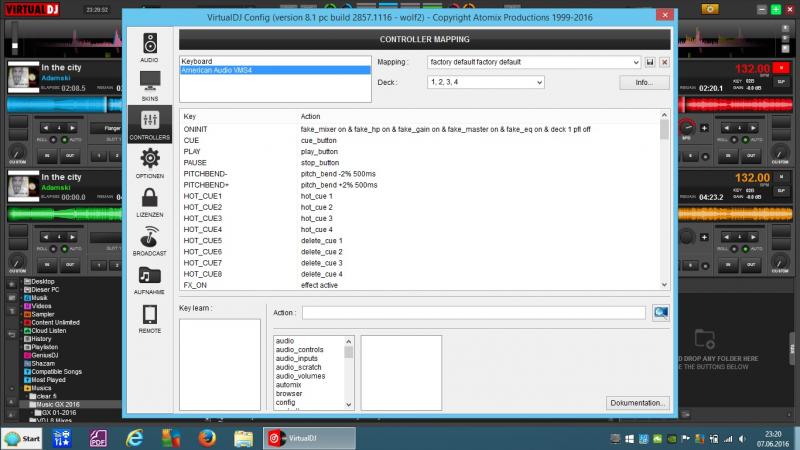Open the Lizenzen lock icon
The width and height of the screenshot is (800, 450).
pyautogui.click(x=150, y=200)
